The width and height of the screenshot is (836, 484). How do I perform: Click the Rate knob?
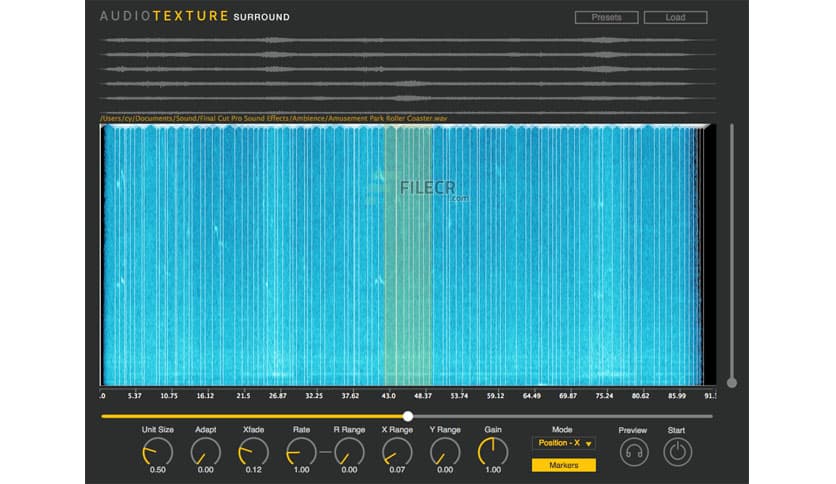(301, 452)
